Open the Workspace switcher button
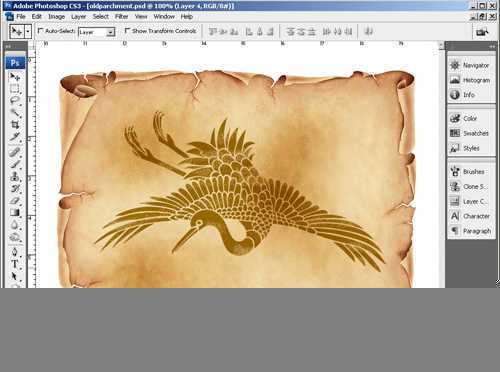The width and height of the screenshot is (500, 372). 482,32
